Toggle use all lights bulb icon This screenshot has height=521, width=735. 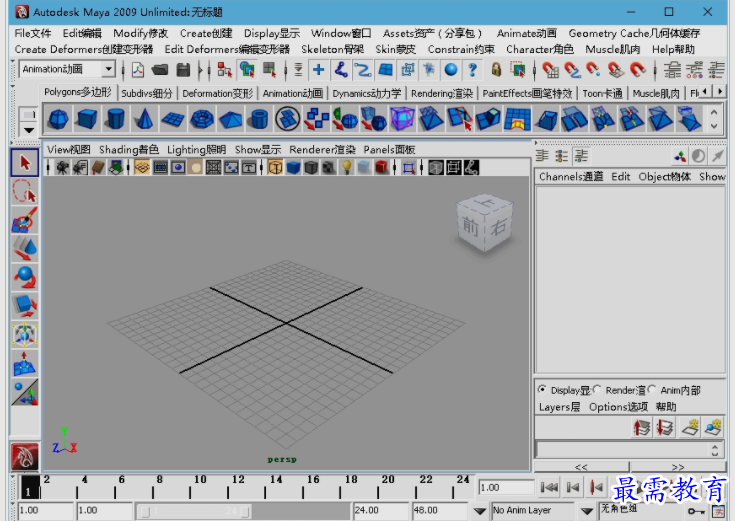(x=346, y=167)
